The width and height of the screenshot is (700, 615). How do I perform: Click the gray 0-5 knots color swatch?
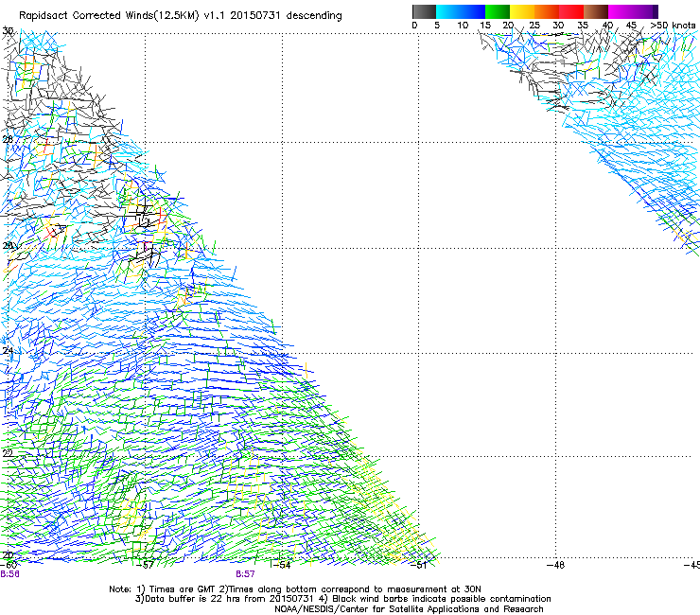[x=424, y=11]
